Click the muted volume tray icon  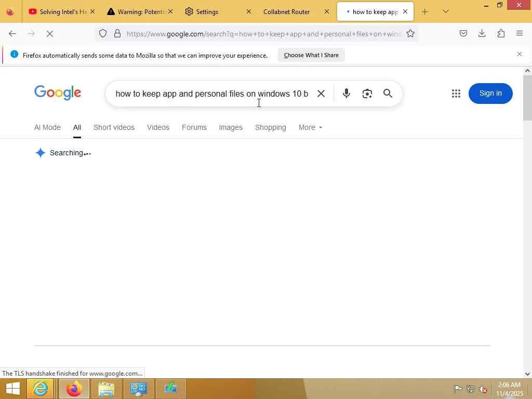point(483,389)
